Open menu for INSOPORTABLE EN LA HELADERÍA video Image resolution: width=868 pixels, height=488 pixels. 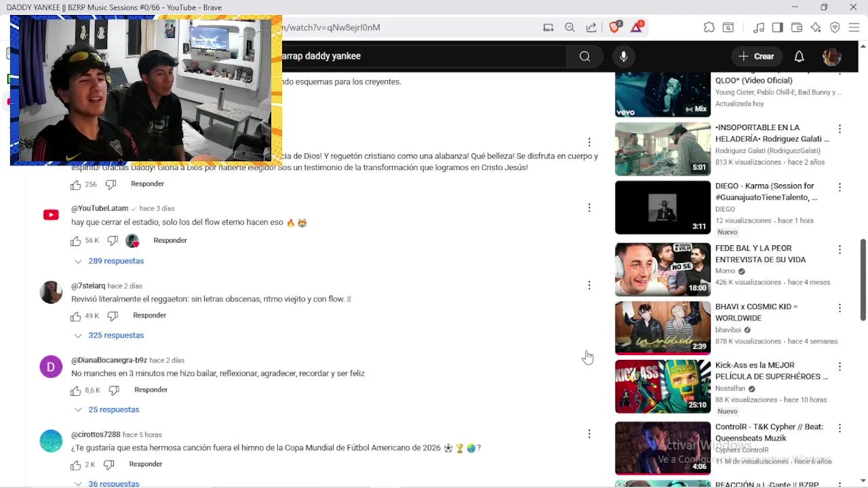(840, 129)
